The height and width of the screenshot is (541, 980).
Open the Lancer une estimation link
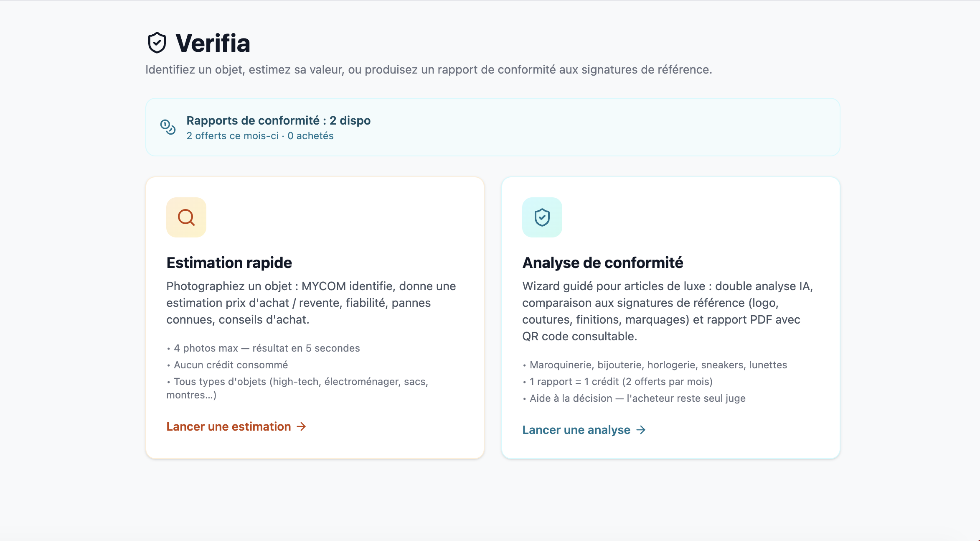click(x=236, y=426)
